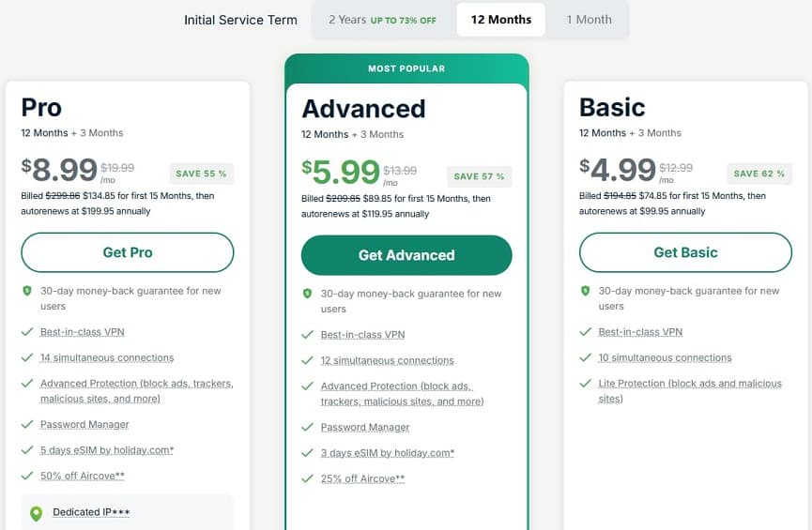
Task: Open 14 simultaneous connections info link
Action: pos(107,357)
